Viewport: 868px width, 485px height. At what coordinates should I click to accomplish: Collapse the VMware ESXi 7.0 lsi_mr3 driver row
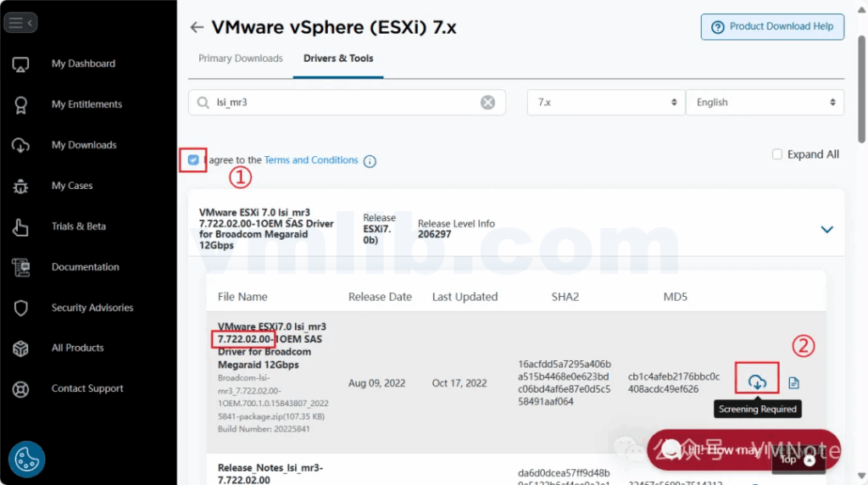[x=826, y=229]
